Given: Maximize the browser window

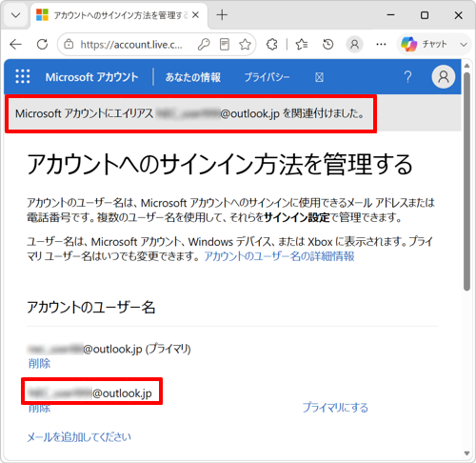Looking at the screenshot, I should pyautogui.click(x=425, y=15).
